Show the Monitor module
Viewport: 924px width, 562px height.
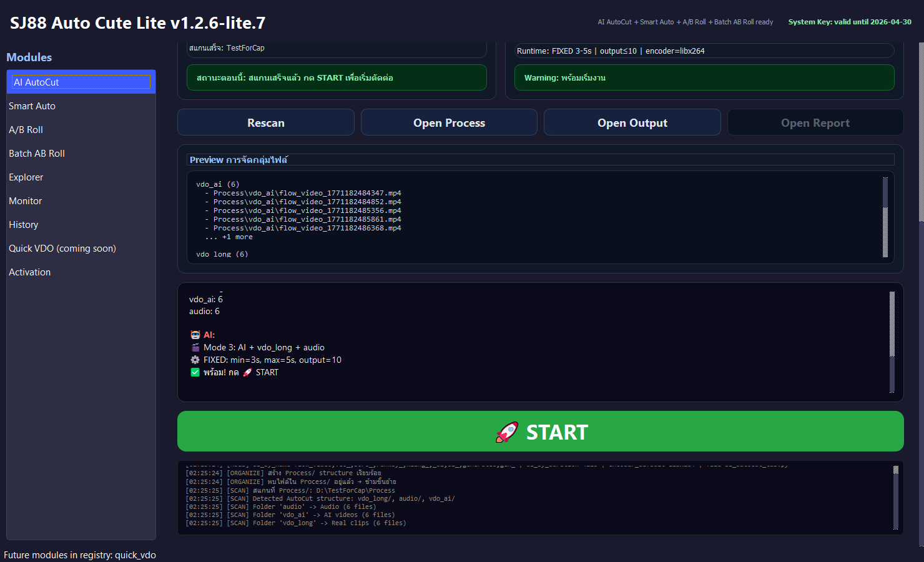26,201
